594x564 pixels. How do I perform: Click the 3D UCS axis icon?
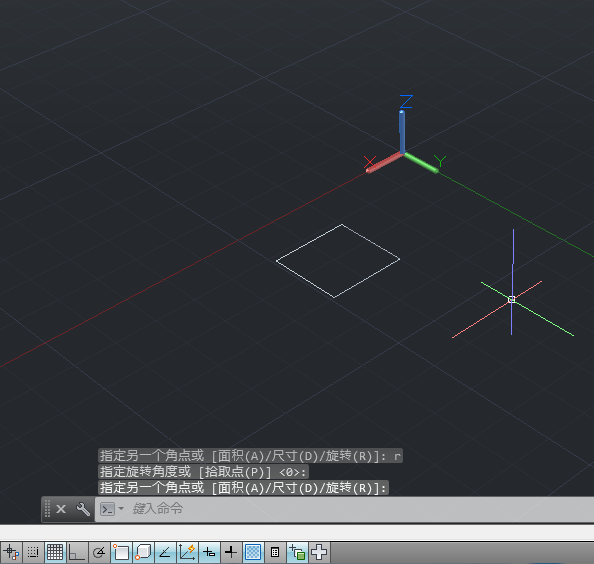click(405, 135)
